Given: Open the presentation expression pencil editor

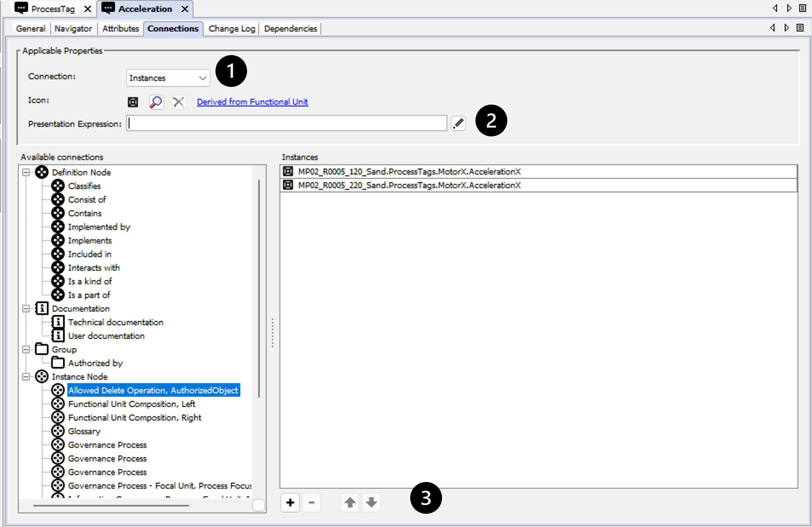Looking at the screenshot, I should pyautogui.click(x=458, y=123).
